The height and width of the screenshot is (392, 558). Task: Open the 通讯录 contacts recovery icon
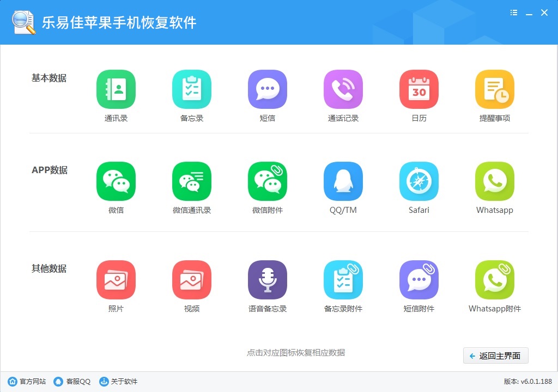pos(116,89)
